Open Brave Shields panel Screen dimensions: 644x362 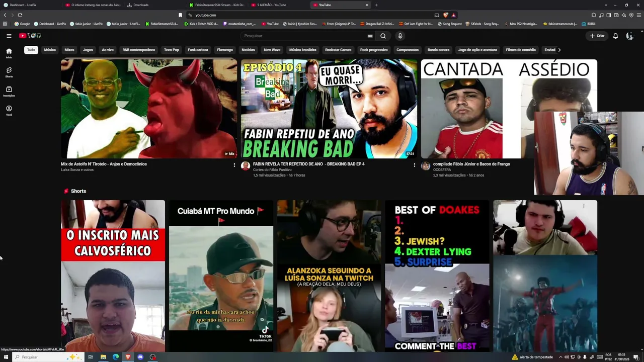click(446, 15)
